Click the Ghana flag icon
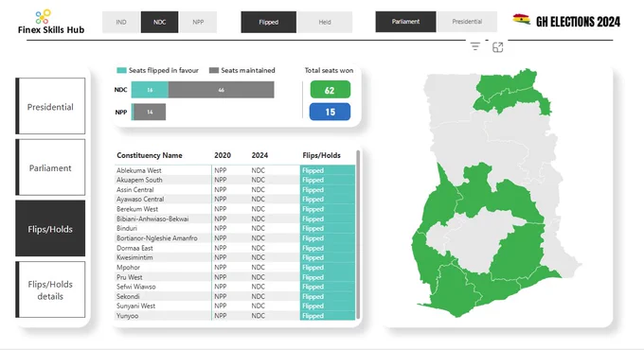The height and width of the screenshot is (350, 644). click(x=521, y=19)
